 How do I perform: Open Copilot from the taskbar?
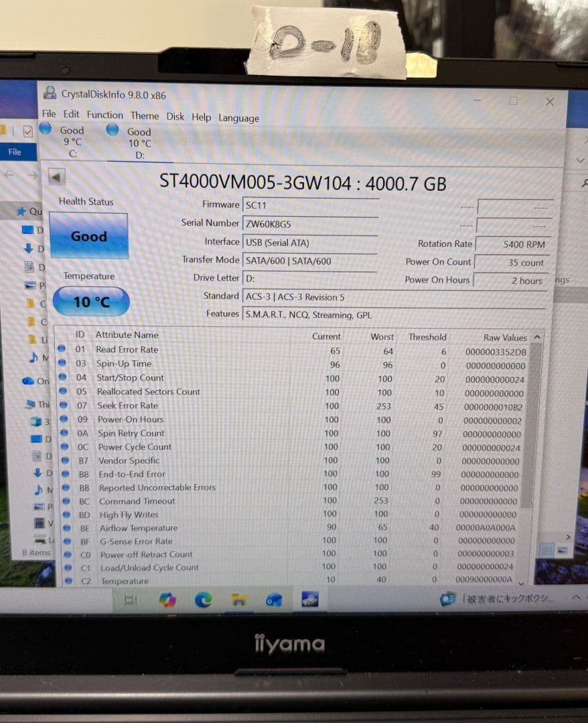tap(167, 599)
